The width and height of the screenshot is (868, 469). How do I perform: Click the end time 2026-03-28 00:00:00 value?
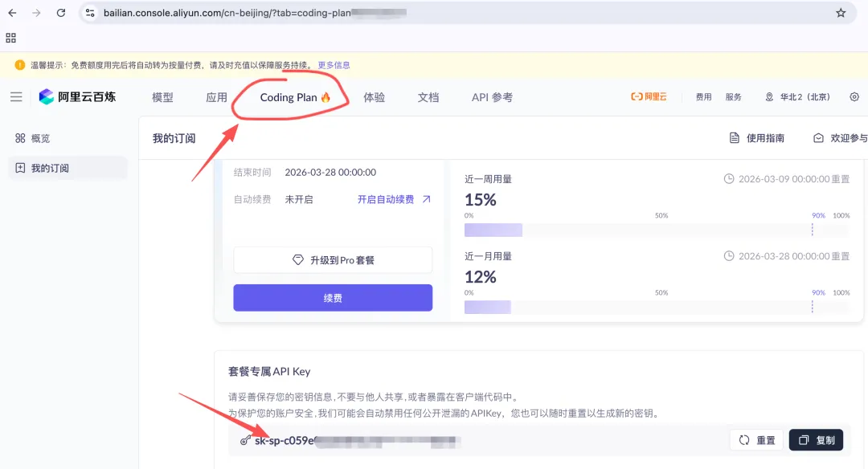(x=330, y=172)
